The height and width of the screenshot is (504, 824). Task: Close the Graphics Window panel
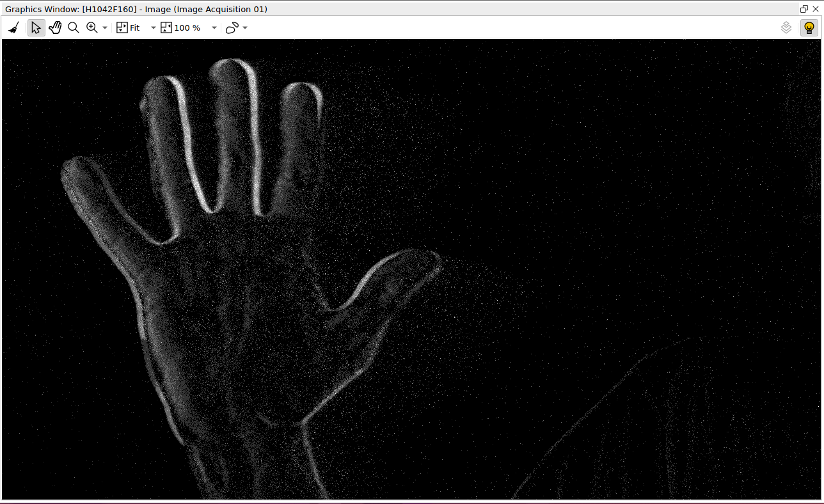(816, 9)
